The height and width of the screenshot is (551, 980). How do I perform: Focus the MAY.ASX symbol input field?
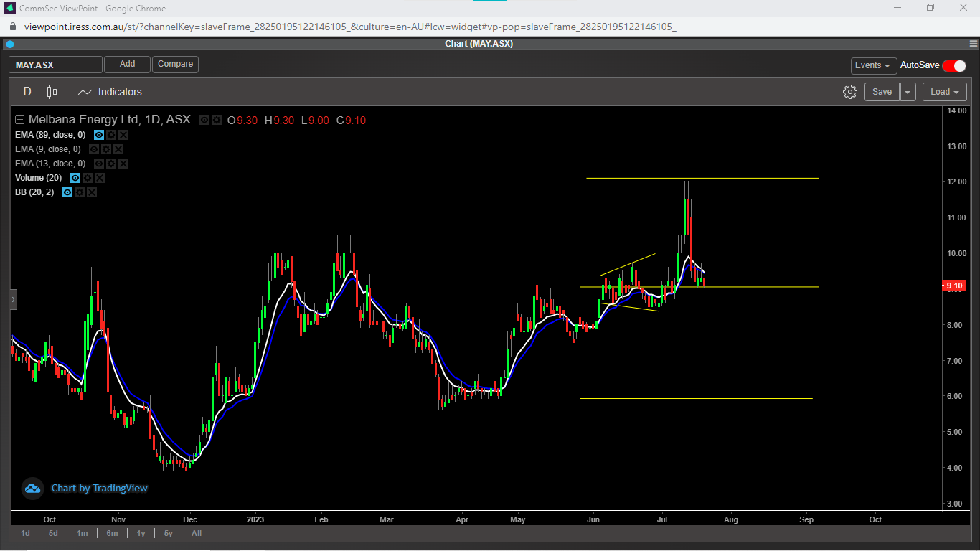point(56,65)
